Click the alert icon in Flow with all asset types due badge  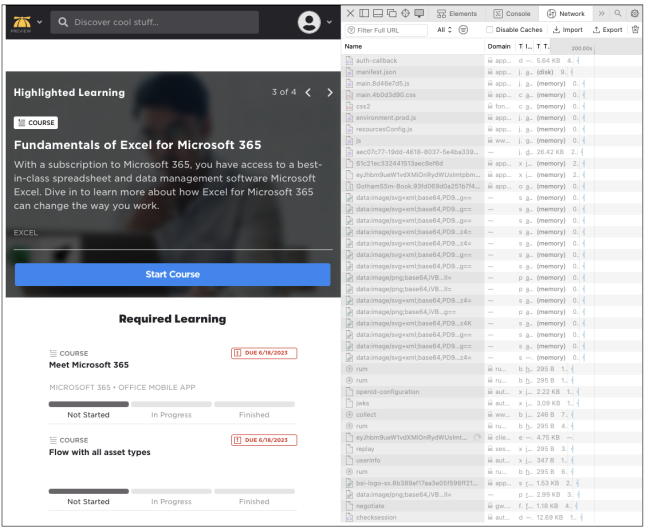point(238,440)
